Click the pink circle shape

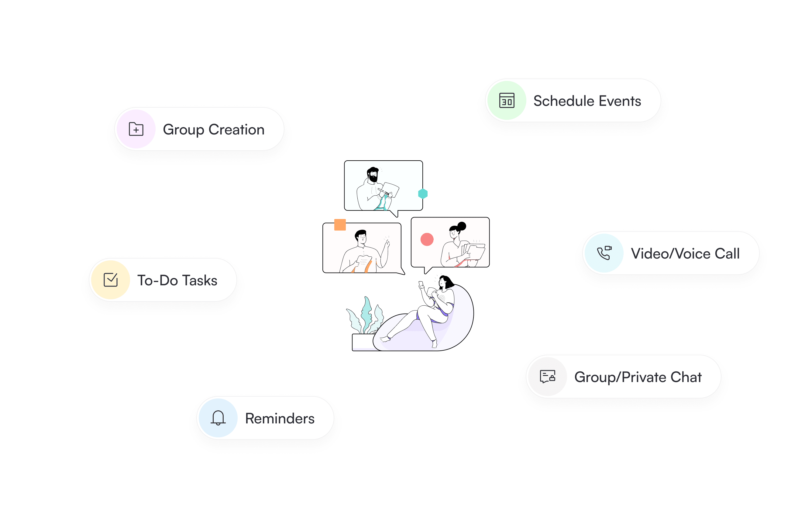(427, 240)
